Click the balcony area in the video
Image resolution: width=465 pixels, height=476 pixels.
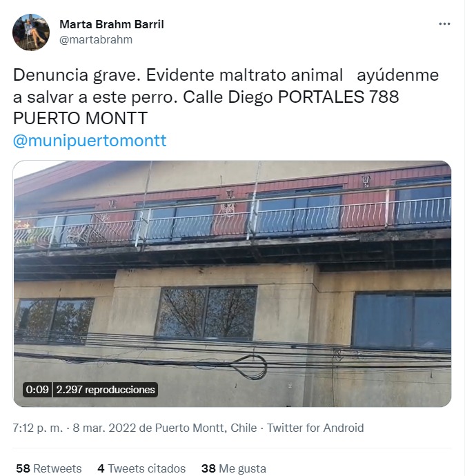(x=232, y=221)
